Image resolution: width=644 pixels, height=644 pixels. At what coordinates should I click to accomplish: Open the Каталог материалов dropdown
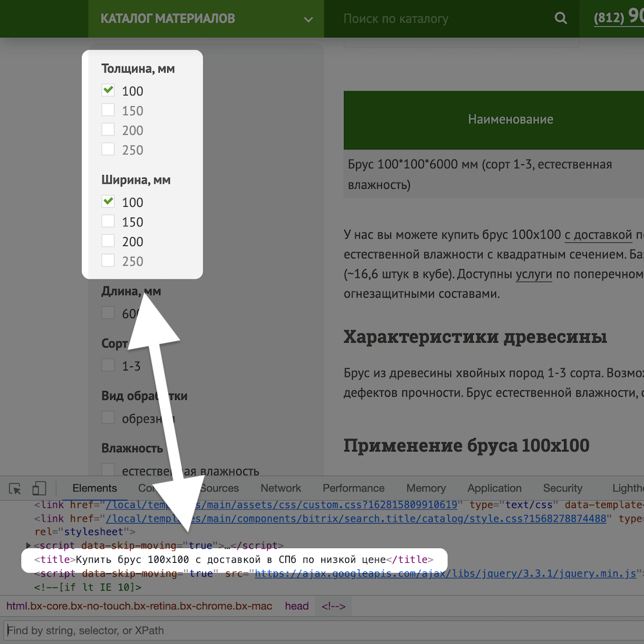(x=206, y=19)
